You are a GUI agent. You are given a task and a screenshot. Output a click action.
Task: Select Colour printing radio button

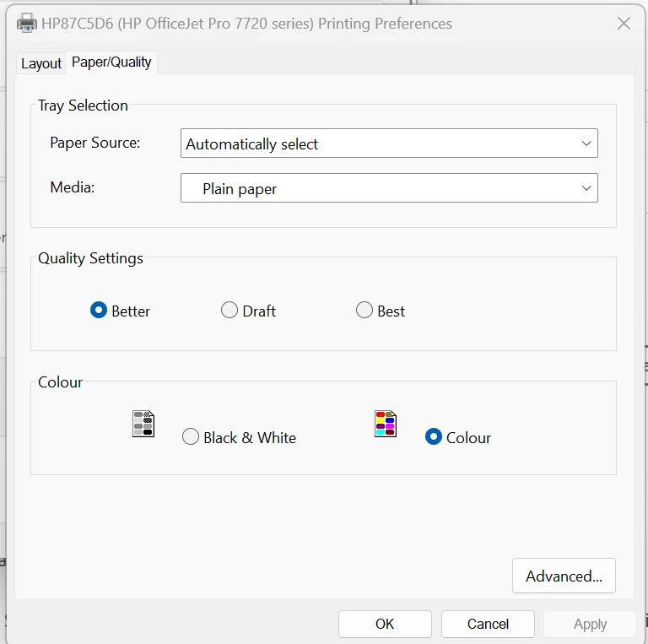458,437
